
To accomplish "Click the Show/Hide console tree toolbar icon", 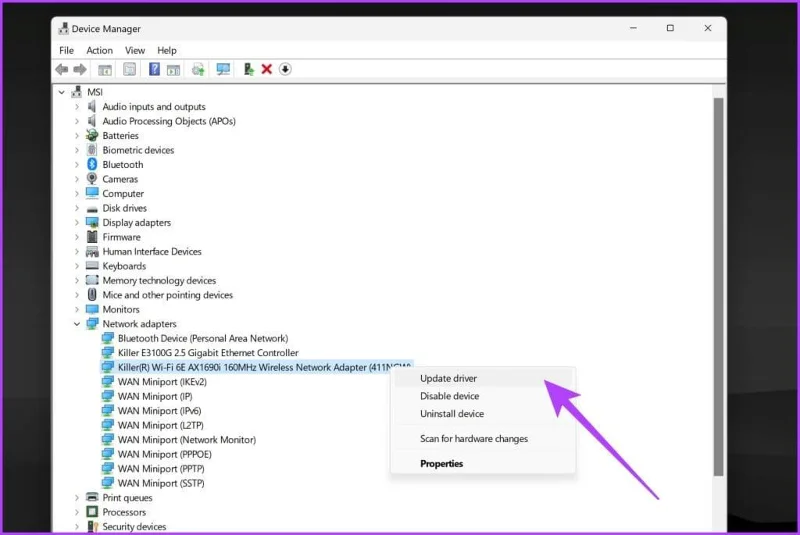I will tap(105, 69).
